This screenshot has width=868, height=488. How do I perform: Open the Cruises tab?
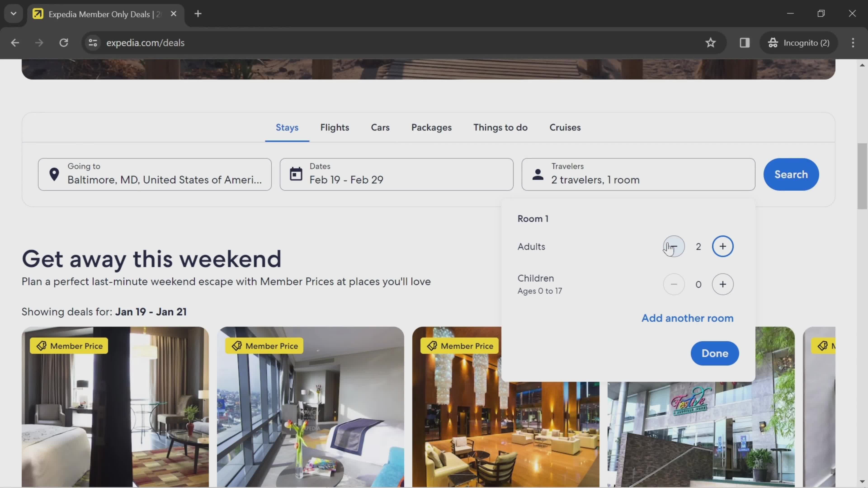pyautogui.click(x=565, y=127)
